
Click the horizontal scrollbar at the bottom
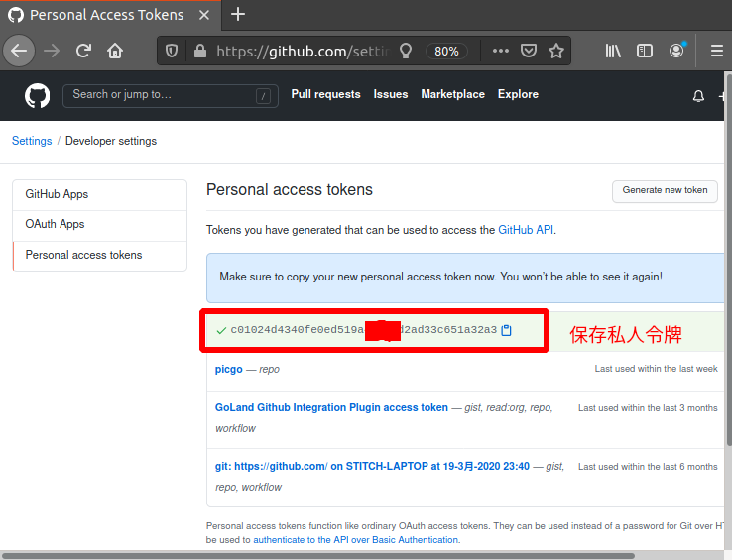tap(318, 556)
